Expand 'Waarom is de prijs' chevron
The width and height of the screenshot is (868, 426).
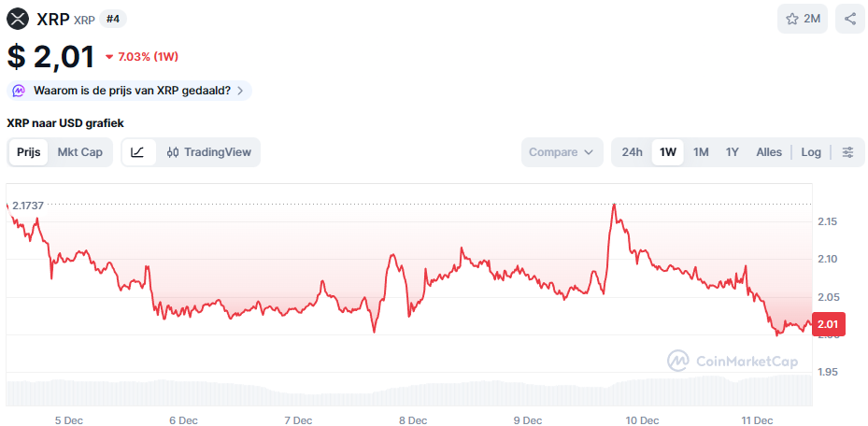coord(240,91)
